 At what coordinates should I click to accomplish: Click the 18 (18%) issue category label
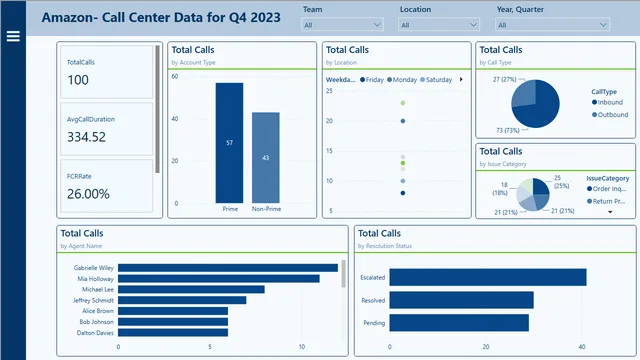tap(500, 189)
